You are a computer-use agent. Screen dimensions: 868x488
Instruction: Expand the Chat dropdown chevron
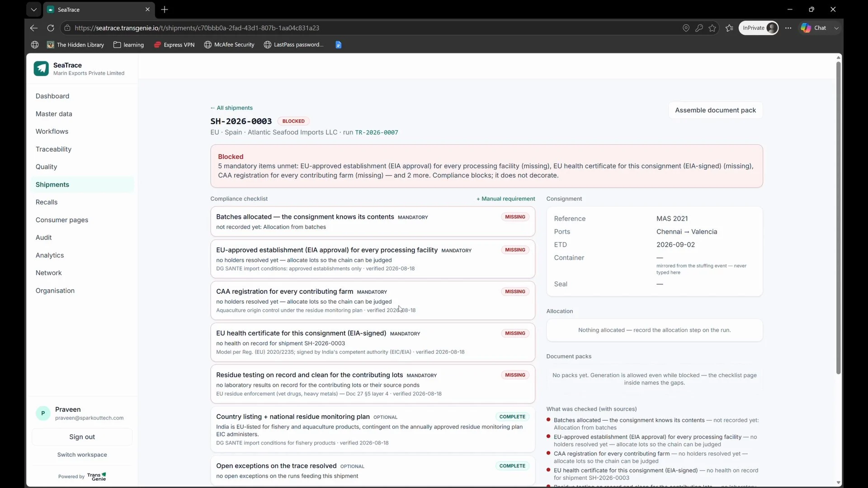[836, 28]
